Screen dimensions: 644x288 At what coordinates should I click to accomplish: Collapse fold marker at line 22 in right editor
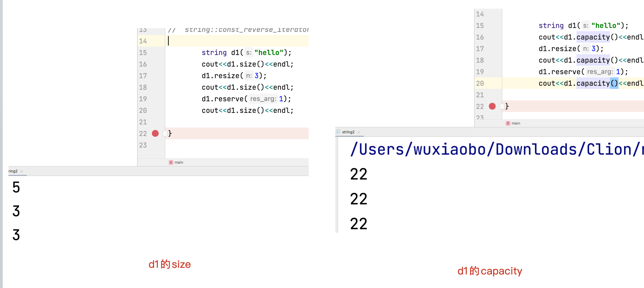(502, 106)
